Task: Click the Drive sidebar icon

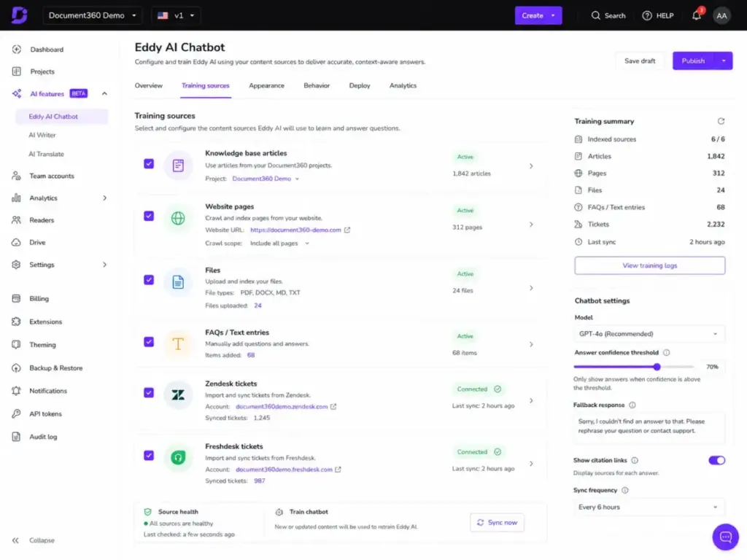Action: coord(16,242)
